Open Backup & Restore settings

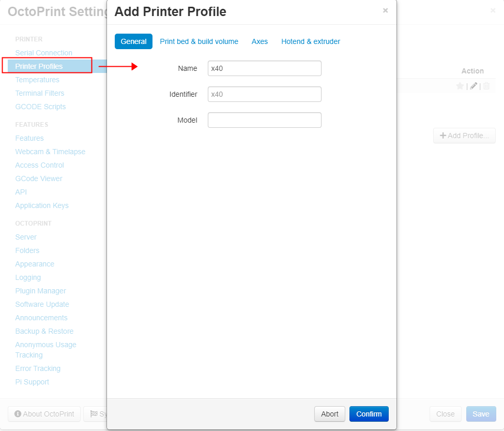(x=44, y=331)
